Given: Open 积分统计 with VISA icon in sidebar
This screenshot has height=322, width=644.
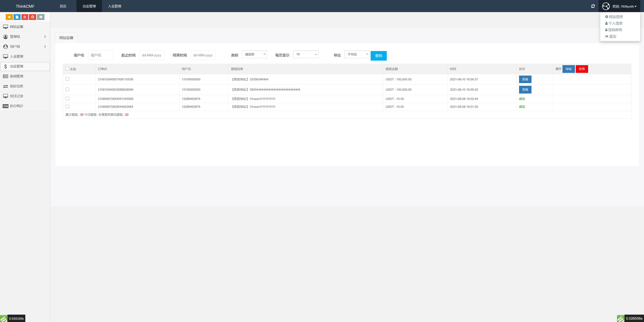Looking at the screenshot, I should tap(16, 106).
